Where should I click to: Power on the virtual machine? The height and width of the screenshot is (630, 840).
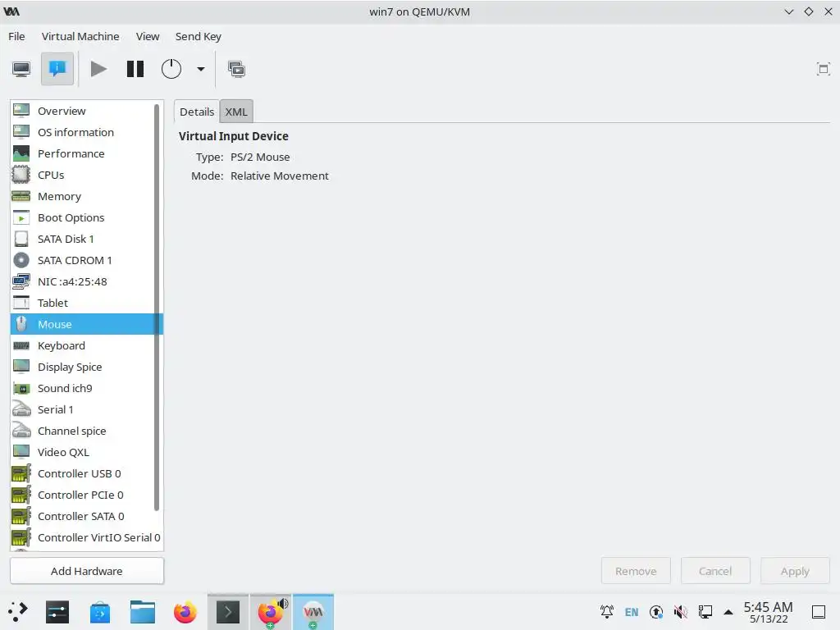point(98,69)
